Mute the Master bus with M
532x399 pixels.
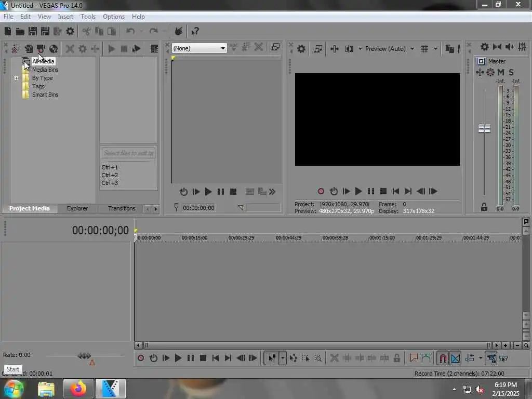[501, 72]
